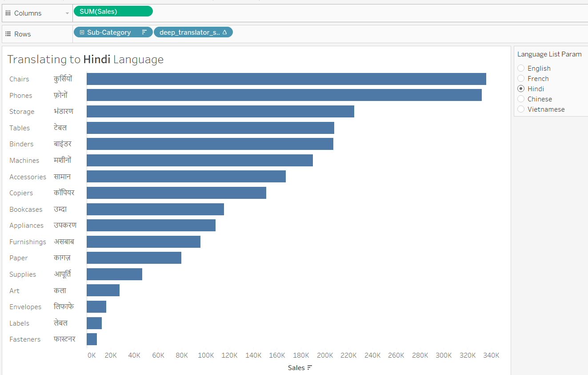Choose the French language option
The height and width of the screenshot is (375, 588).
coord(521,78)
